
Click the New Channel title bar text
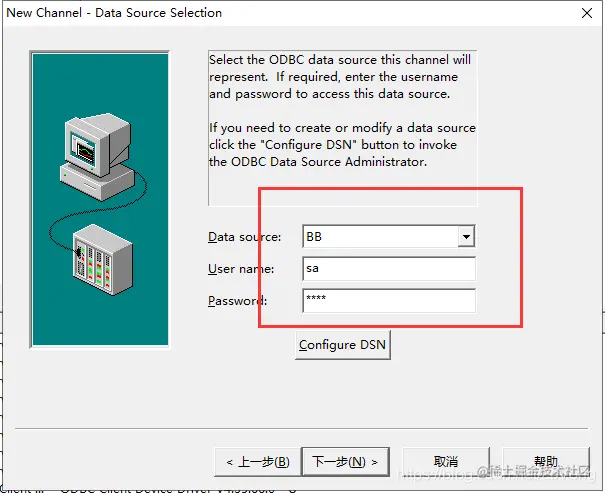coord(114,13)
